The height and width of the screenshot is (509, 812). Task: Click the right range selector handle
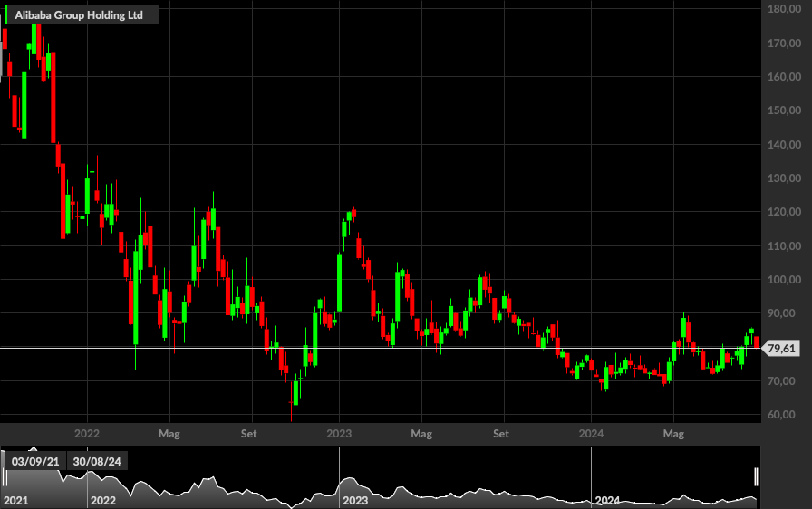757,476
